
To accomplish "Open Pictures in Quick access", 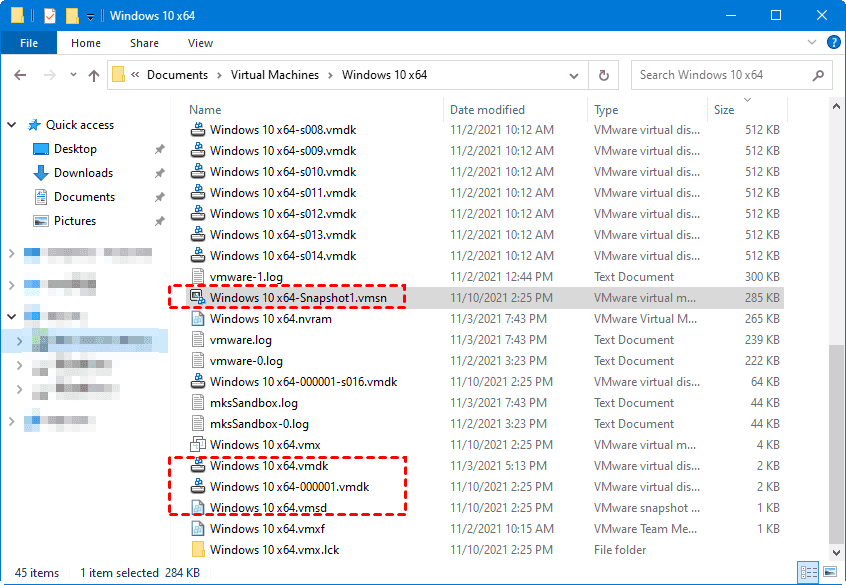I will (74, 220).
